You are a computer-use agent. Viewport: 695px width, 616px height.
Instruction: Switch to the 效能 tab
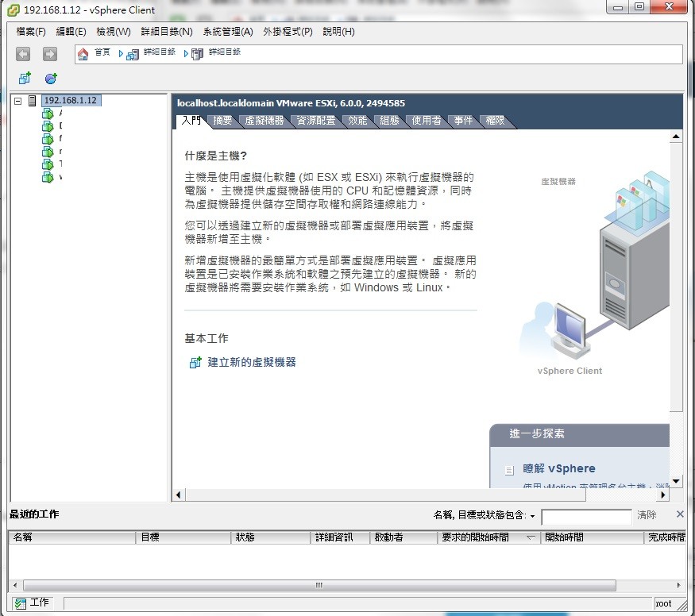tap(357, 121)
